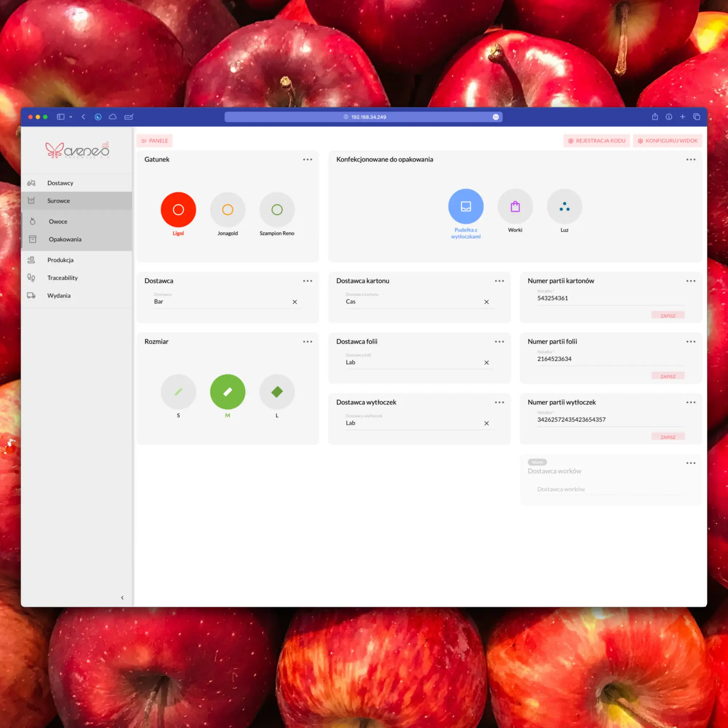Viewport: 728px width, 728px height.
Task: Click the KONFIGURUJ WIDOK button
Action: click(x=667, y=141)
